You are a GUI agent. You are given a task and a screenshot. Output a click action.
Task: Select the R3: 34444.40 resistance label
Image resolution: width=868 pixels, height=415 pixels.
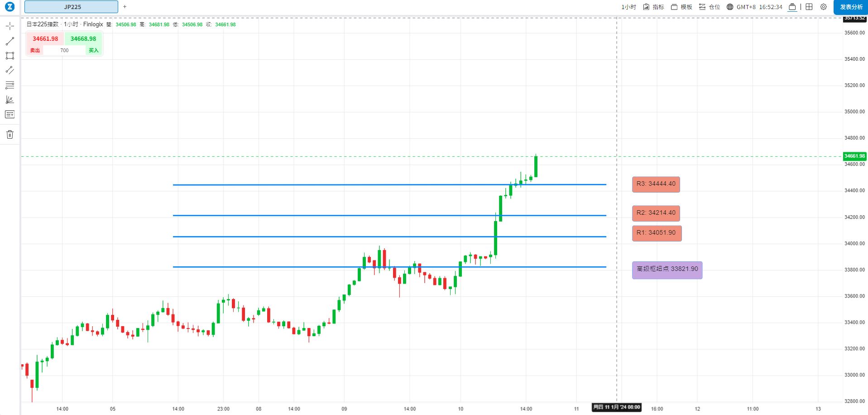pos(656,184)
